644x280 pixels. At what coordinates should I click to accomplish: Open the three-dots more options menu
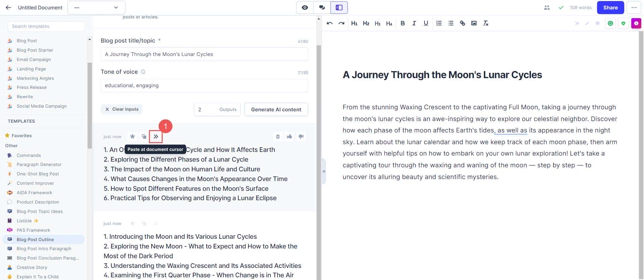coord(634,7)
